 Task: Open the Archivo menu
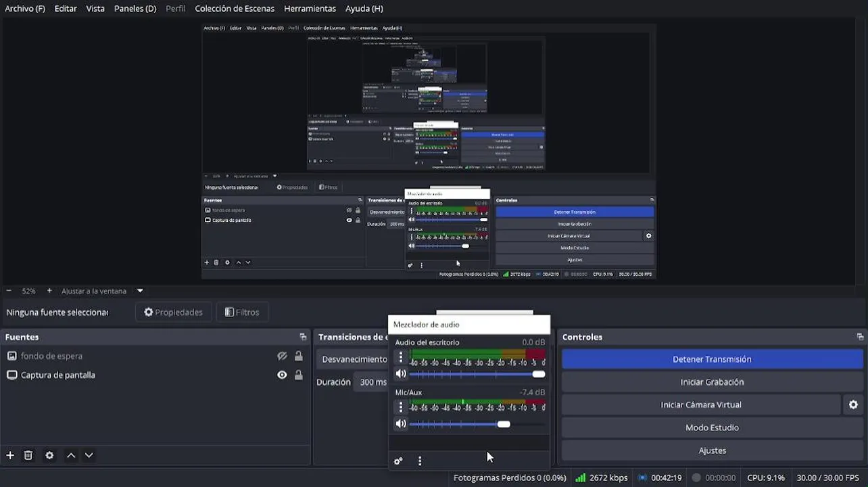pos(25,8)
